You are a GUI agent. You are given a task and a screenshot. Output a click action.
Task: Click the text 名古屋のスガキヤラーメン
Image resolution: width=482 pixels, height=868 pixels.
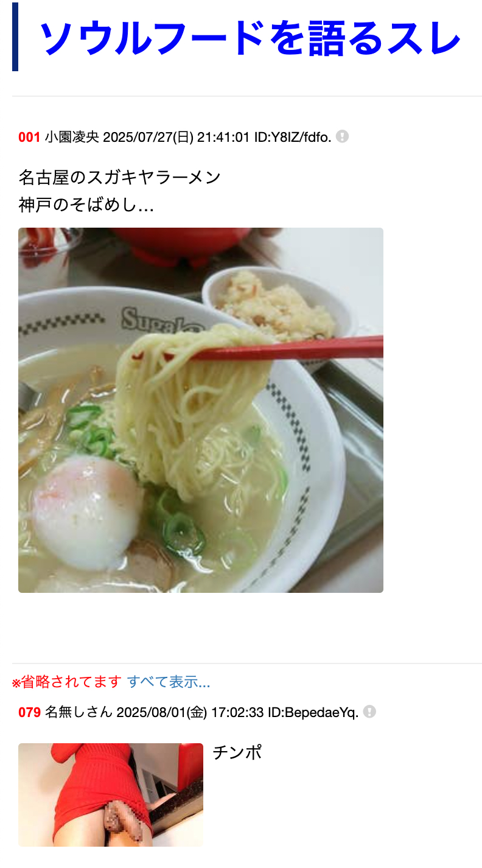tap(120, 178)
